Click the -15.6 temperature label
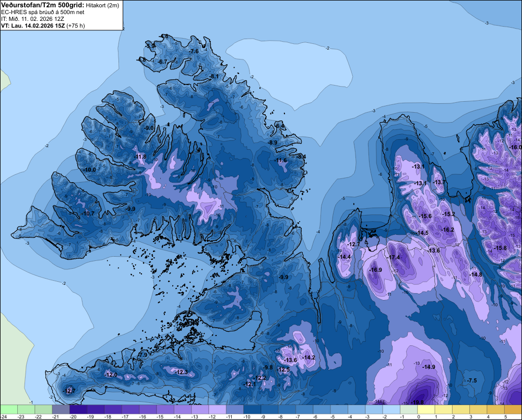522x420 pixels. [x=425, y=216]
